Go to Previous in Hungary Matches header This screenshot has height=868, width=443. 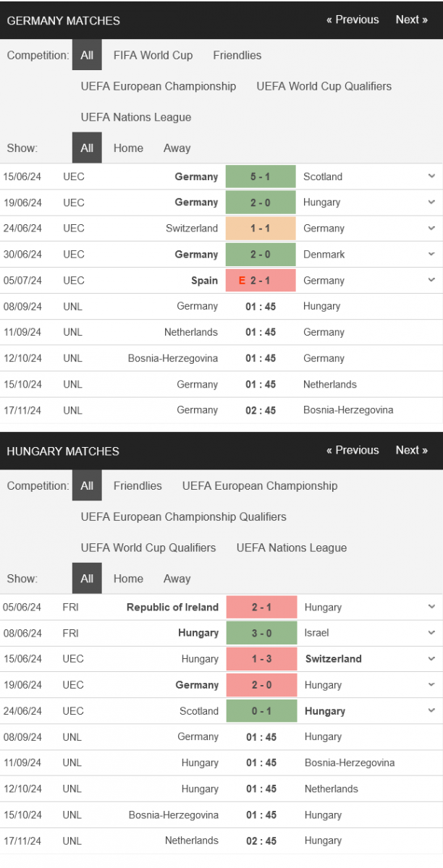pyautogui.click(x=353, y=450)
